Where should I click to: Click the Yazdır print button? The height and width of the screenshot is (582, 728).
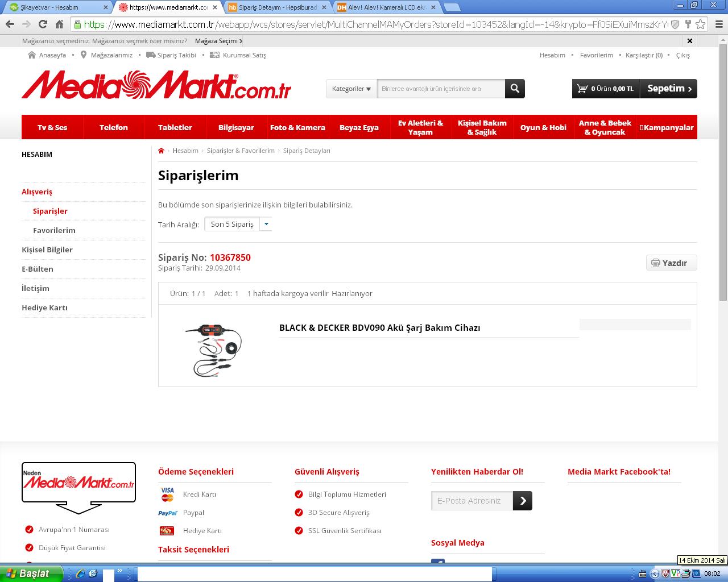(x=672, y=263)
